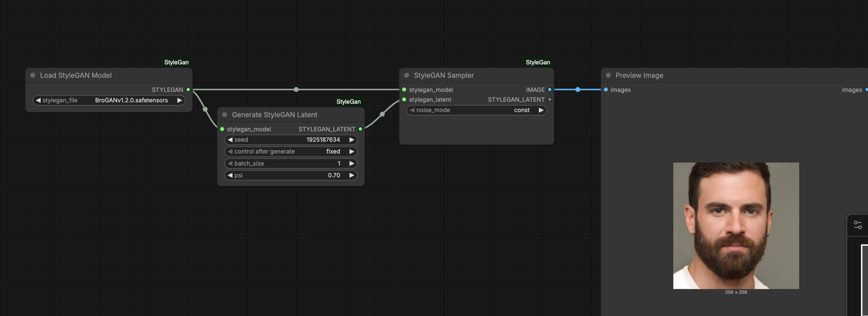
Task: Open the BroGANv1.2.0.safetensors file selector
Action: pos(109,100)
